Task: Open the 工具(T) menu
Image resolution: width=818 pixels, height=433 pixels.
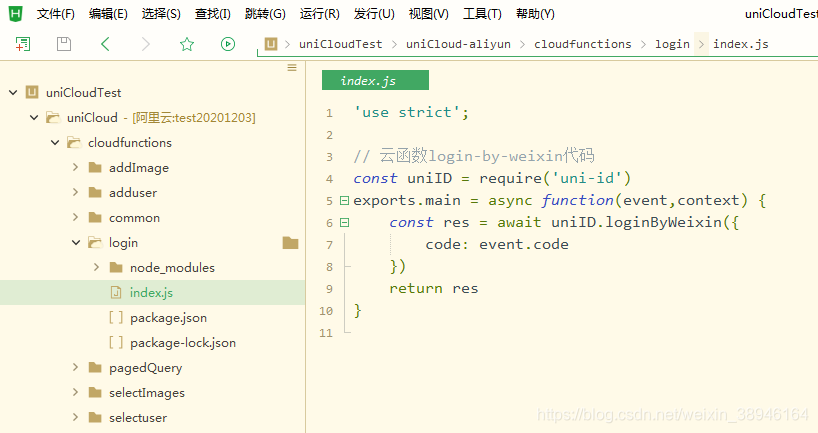Action: pyautogui.click(x=482, y=14)
